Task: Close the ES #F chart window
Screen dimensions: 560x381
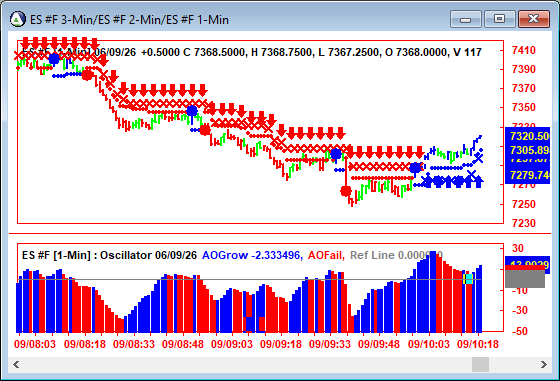Action: (x=533, y=19)
